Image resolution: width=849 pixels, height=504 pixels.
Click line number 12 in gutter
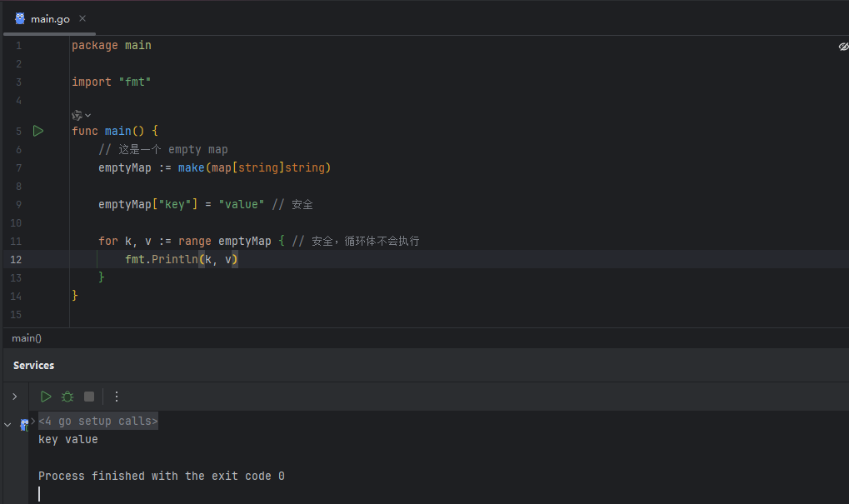click(x=16, y=259)
